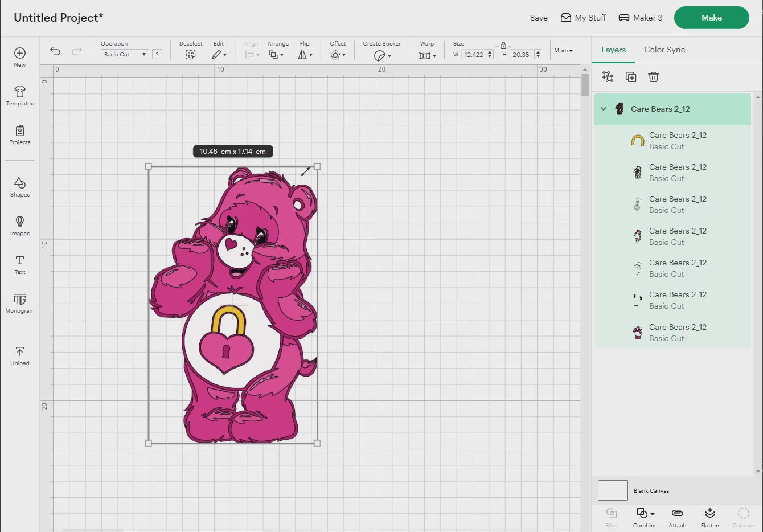Select the second Care Bears 2_12 layer
Screen dimensions: 763x532
point(672,173)
